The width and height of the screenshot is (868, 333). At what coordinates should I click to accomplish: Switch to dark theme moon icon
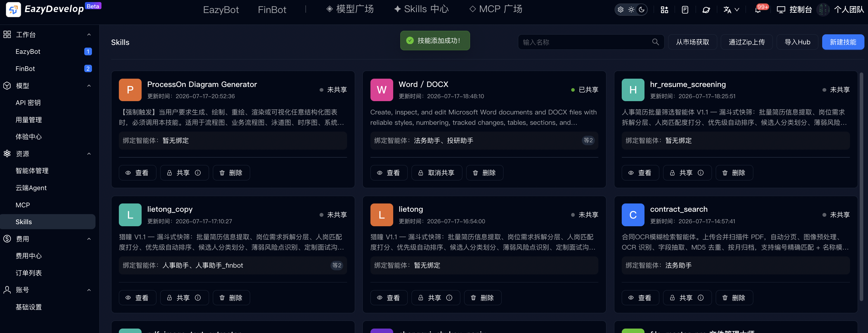[x=642, y=9]
